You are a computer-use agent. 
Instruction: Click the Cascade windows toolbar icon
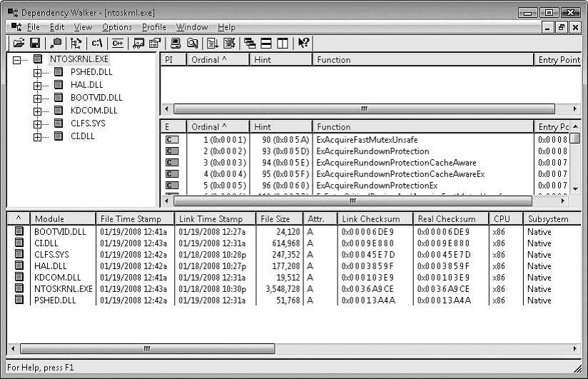tap(250, 44)
